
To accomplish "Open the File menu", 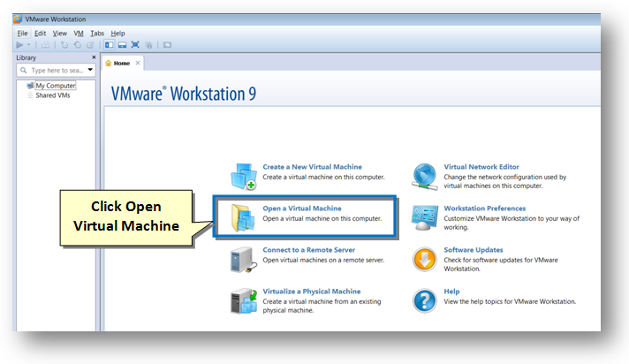I will 22,34.
